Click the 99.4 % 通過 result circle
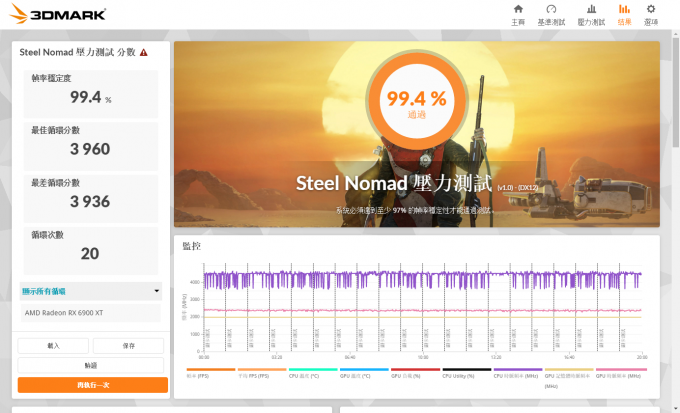Screen dimensions: 680x413 [416, 101]
